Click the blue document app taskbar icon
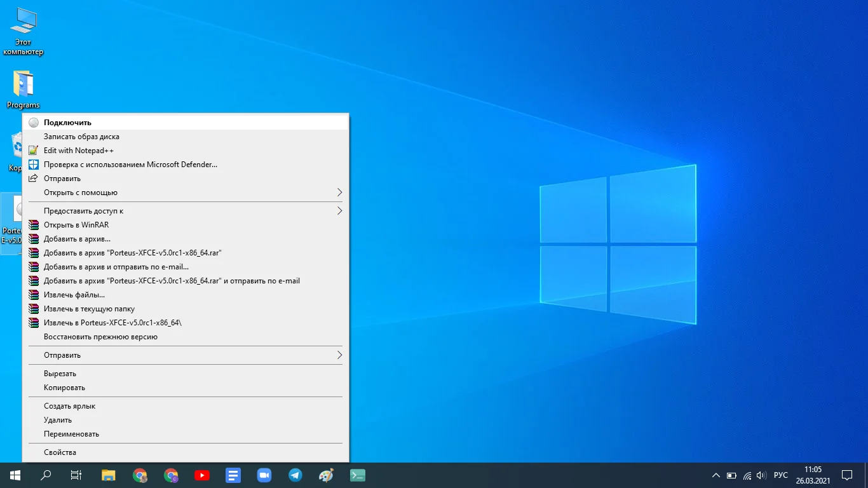 pyautogui.click(x=233, y=475)
